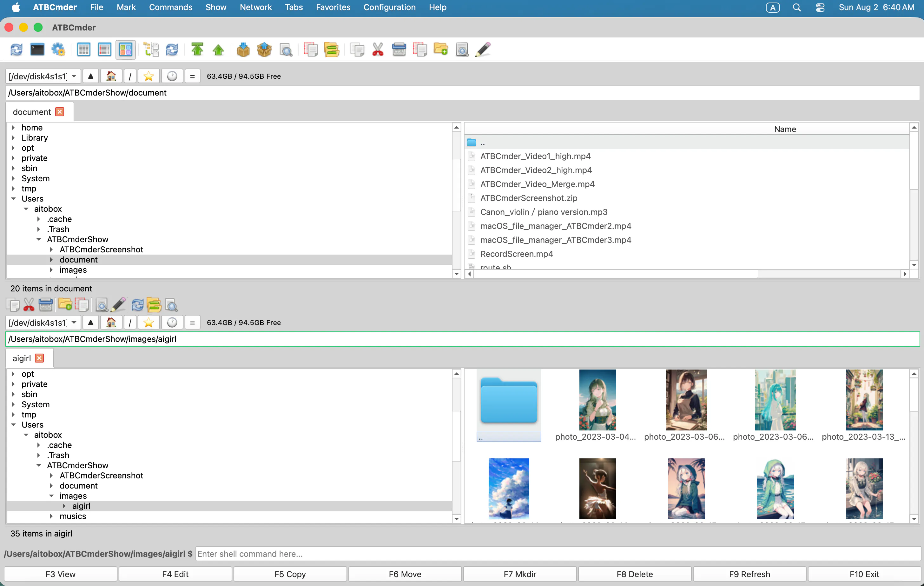The image size is (924, 586).
Task: Open history clock in lower panel
Action: point(172,323)
